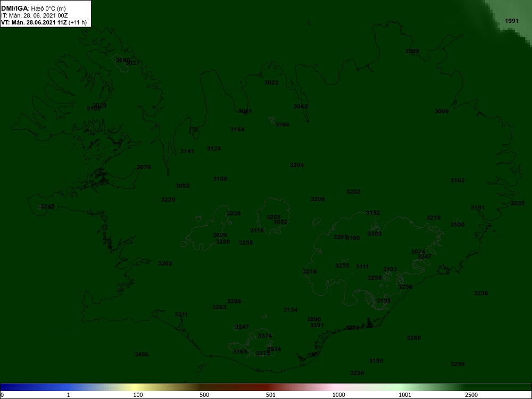Select the 3374 value label
532x399 pixels.
264,336
